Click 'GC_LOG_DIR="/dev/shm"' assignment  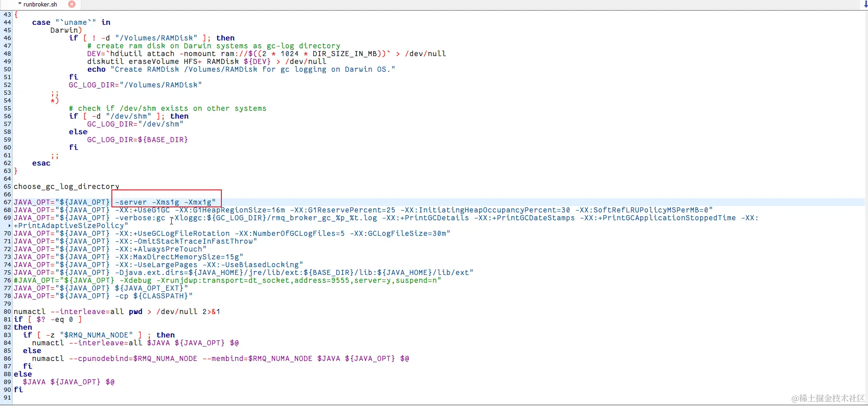135,124
